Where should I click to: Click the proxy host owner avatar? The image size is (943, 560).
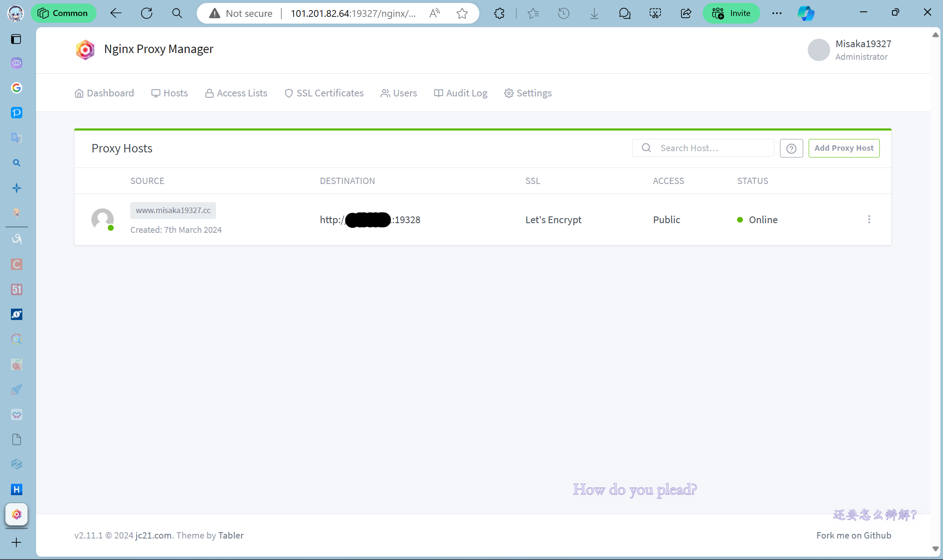[102, 219]
